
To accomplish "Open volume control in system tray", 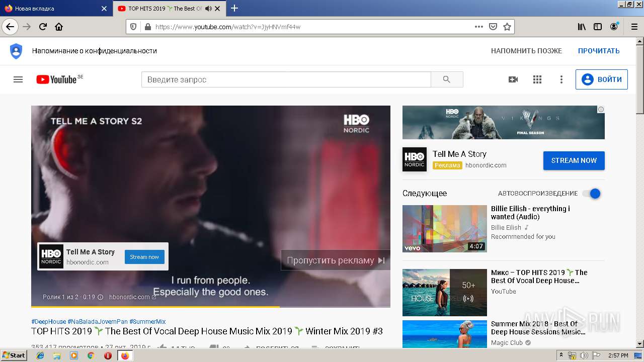I will click(x=584, y=355).
